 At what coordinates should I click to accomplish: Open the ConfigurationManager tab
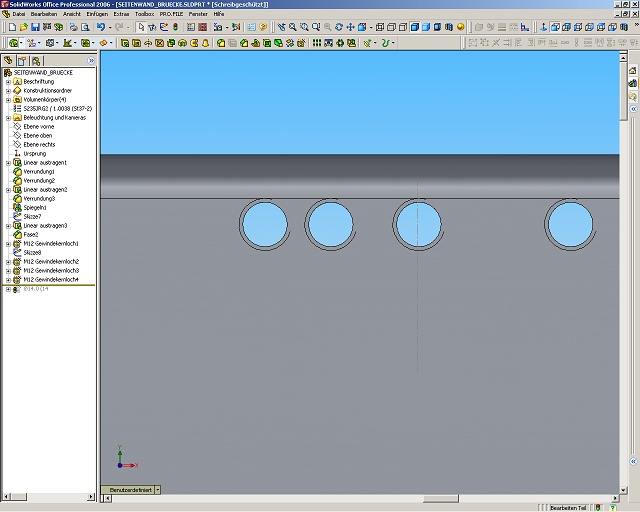[36, 61]
